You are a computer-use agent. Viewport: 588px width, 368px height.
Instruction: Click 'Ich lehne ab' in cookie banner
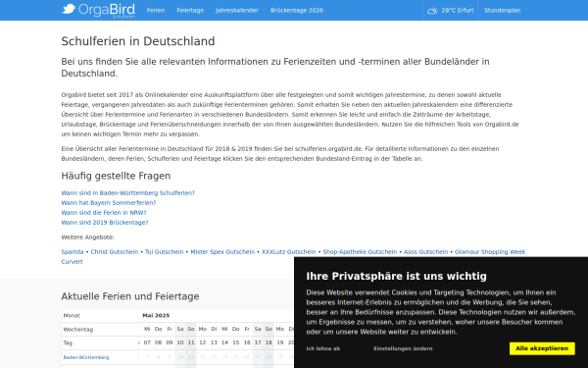[322, 348]
